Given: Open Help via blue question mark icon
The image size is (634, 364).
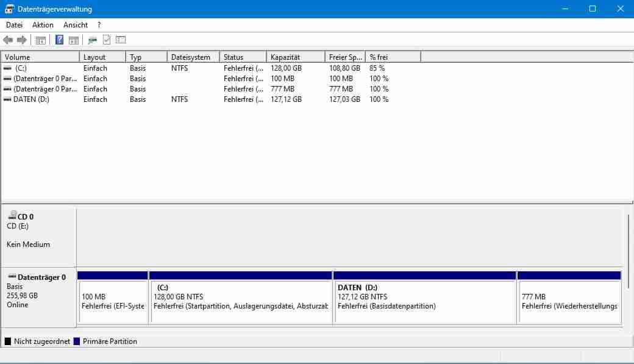Looking at the screenshot, I should [59, 40].
